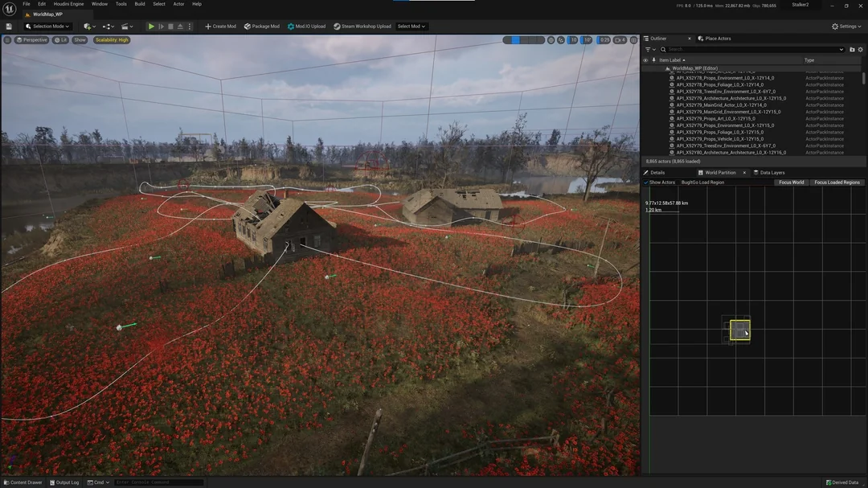
Task: Open the Houdini Engine menu
Action: click(70, 4)
